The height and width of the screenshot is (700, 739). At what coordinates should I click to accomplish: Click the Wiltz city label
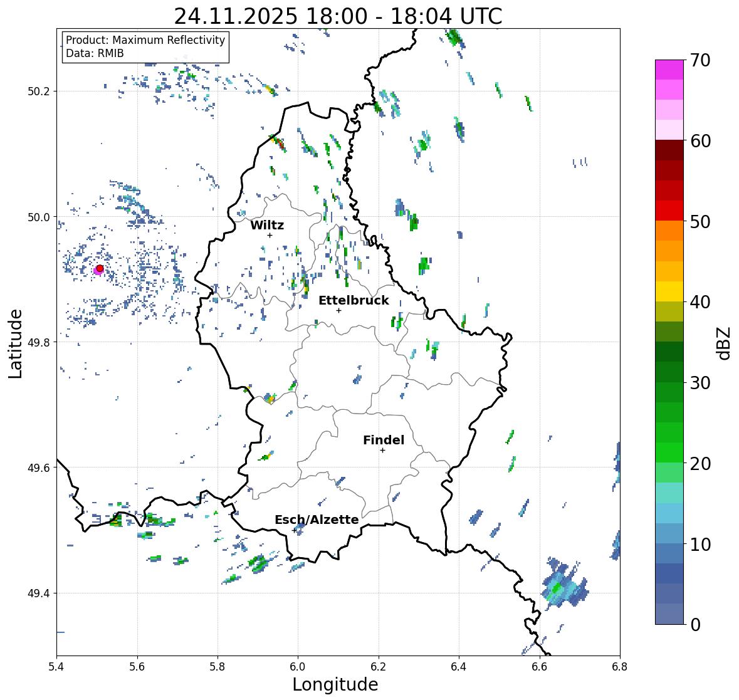pyautogui.click(x=267, y=225)
